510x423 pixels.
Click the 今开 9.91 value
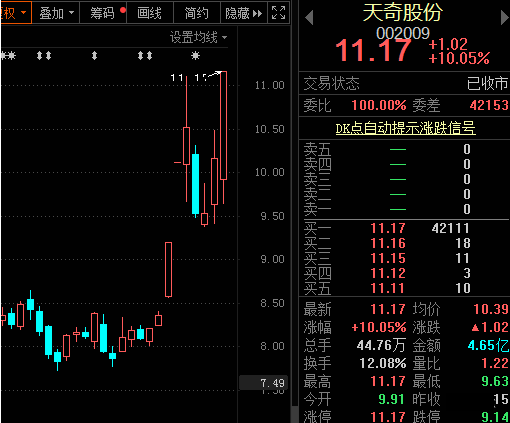(x=391, y=399)
